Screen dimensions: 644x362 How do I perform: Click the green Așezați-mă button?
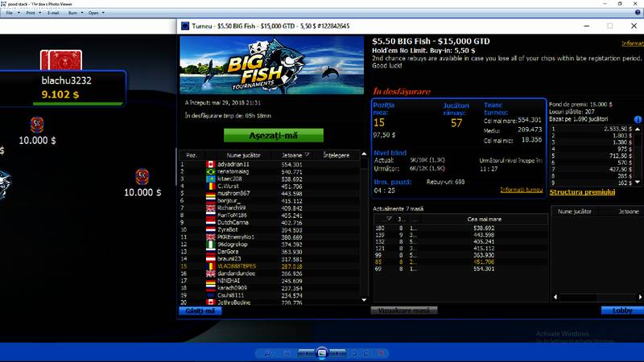point(274,135)
